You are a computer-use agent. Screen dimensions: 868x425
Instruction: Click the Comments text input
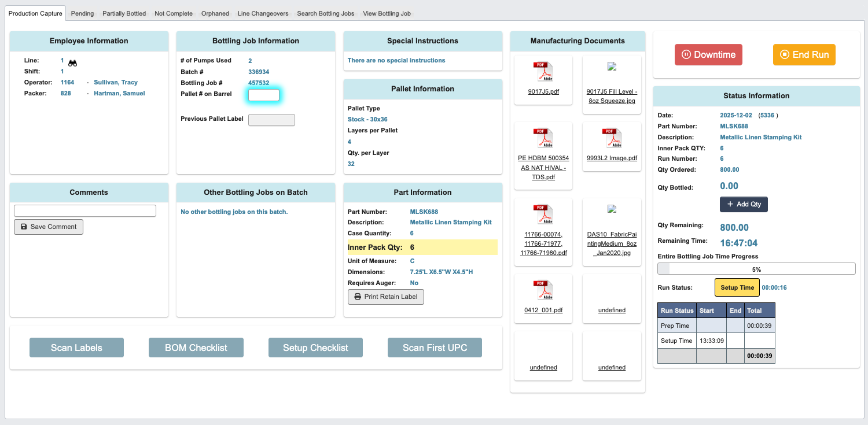[85, 210]
